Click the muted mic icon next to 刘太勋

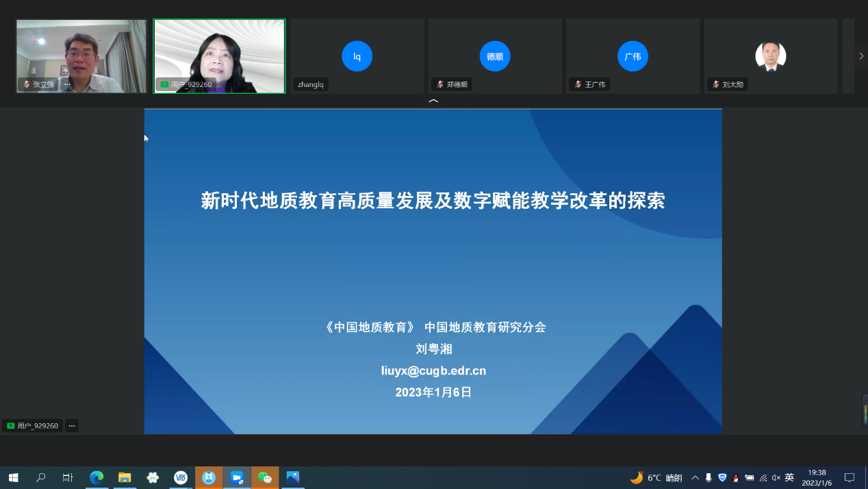[716, 85]
